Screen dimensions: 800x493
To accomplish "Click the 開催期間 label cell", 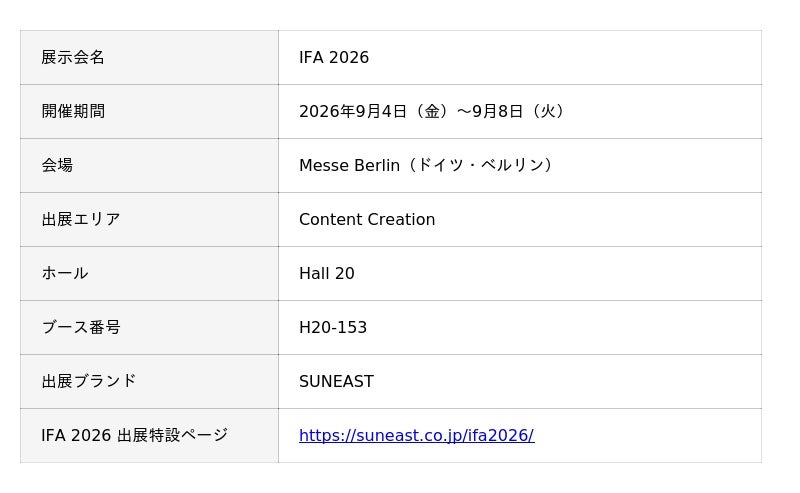I will [x=149, y=111].
